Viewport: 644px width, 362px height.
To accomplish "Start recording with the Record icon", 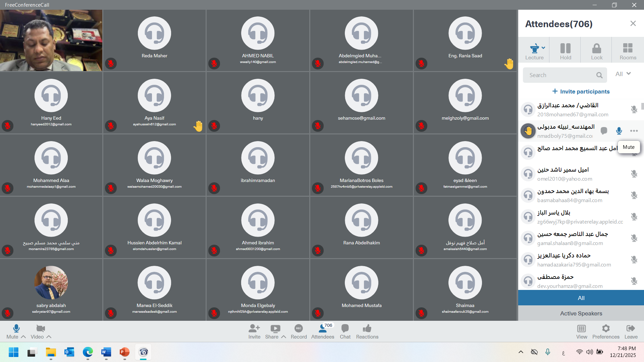I will [x=299, y=328].
